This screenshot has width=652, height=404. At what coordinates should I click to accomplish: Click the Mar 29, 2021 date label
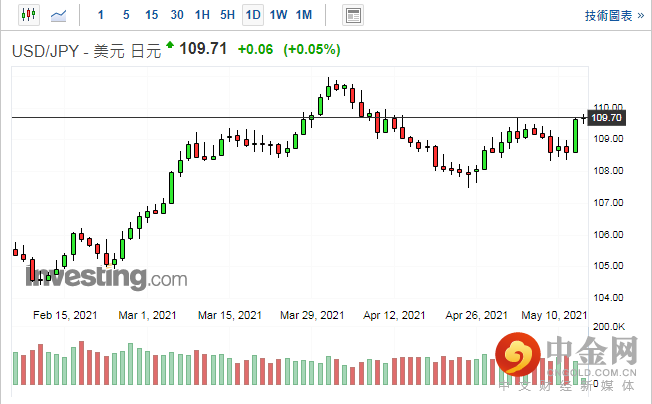[312, 315]
